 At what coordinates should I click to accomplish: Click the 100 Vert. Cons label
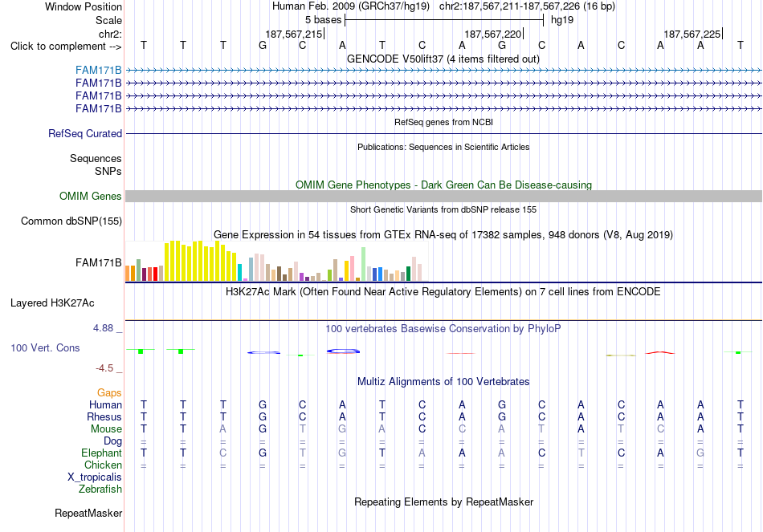point(45,348)
